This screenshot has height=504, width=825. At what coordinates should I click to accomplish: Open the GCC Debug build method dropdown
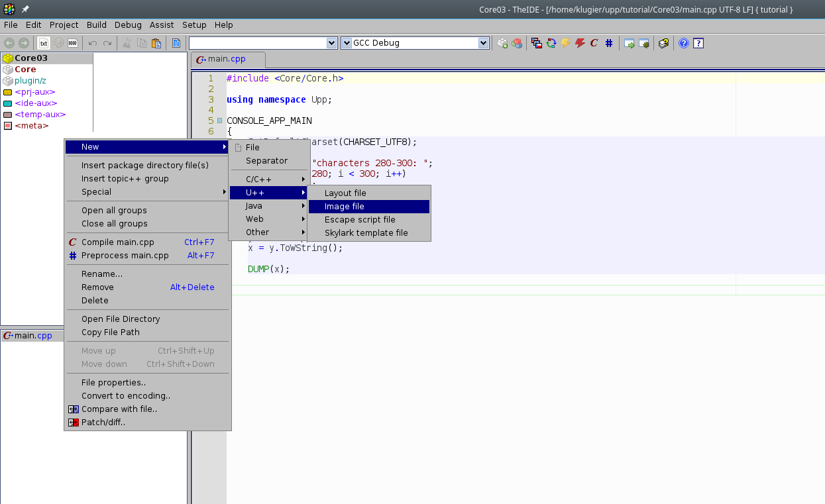click(483, 43)
